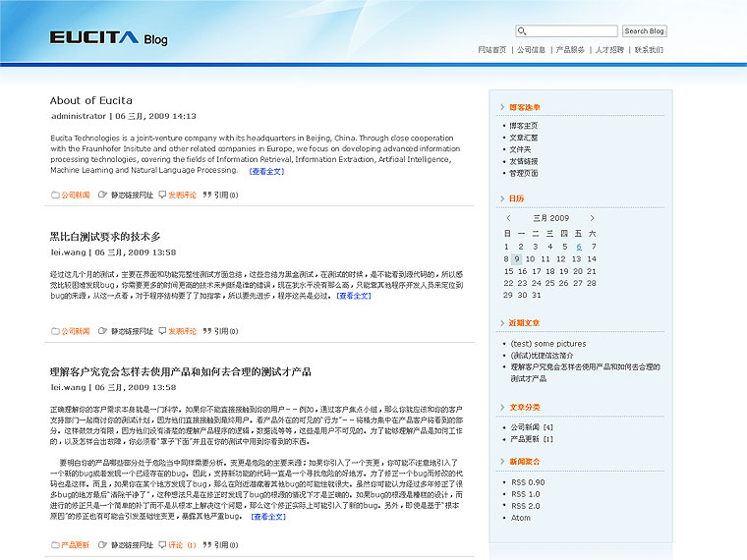Click 查看全文 under About of Eucita post

click(x=266, y=171)
